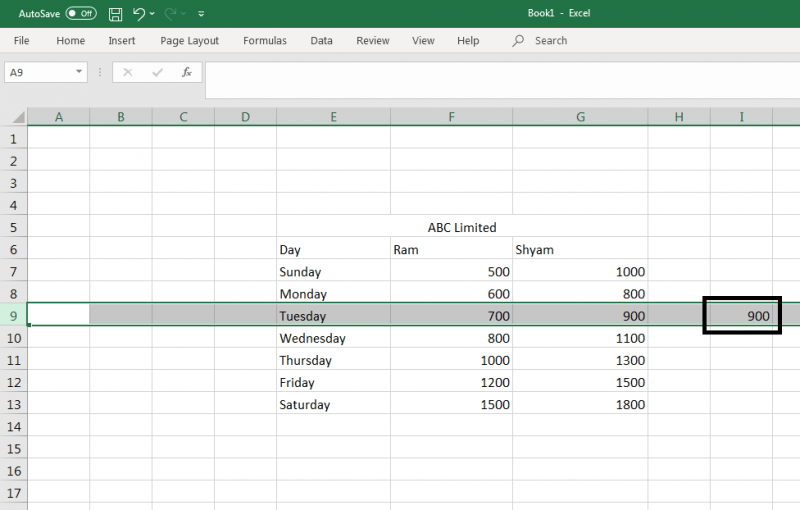Screen dimensions: 800x510
Task: Click the Saturday cell
Action: (333, 404)
